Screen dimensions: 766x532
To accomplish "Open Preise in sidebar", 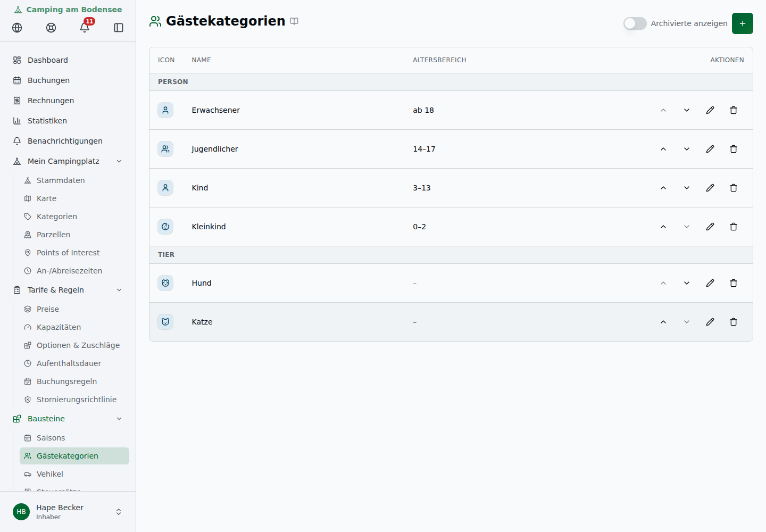I will coord(74,309).
